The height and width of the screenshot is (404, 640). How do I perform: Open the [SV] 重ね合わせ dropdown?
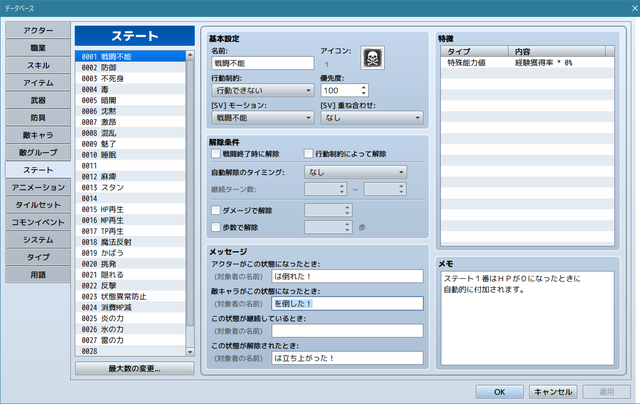pyautogui.click(x=372, y=118)
